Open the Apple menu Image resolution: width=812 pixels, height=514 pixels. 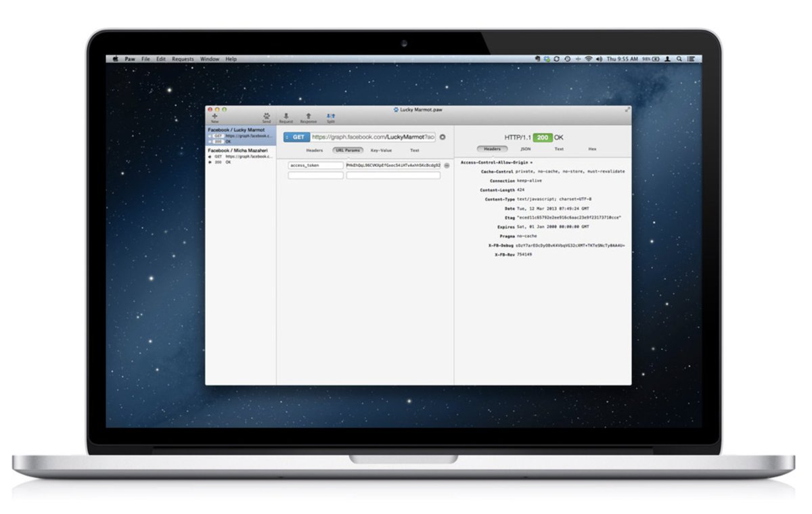point(116,59)
